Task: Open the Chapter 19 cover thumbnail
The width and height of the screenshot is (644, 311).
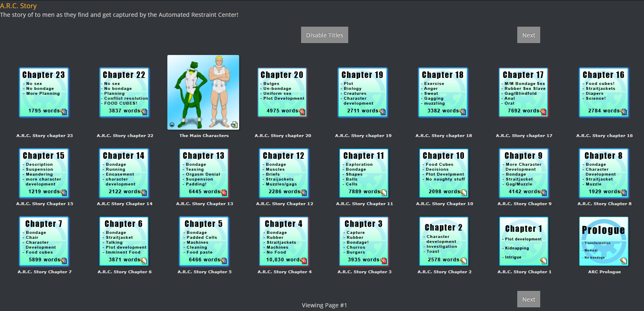Action: click(x=363, y=93)
